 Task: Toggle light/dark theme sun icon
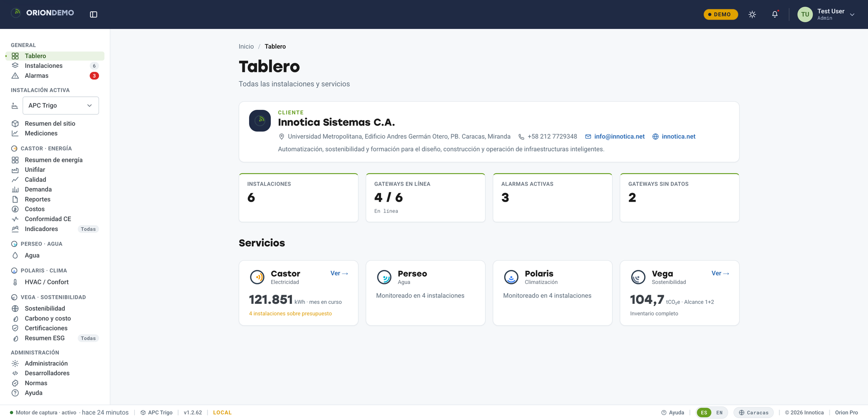[x=752, y=14]
